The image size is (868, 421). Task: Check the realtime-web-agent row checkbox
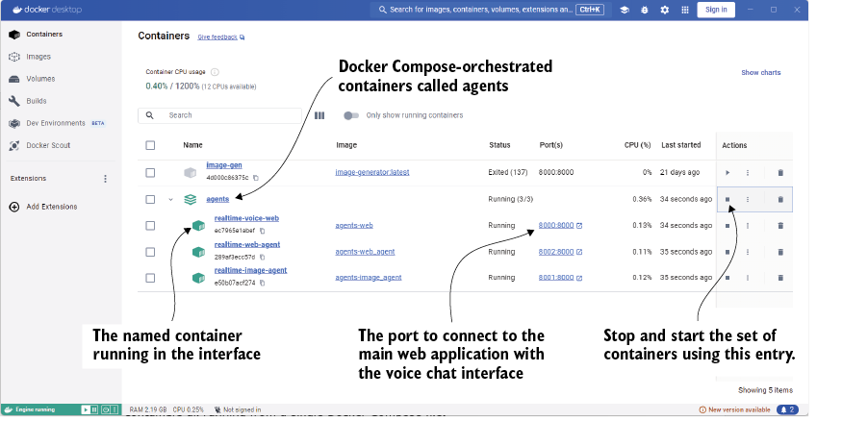150,252
